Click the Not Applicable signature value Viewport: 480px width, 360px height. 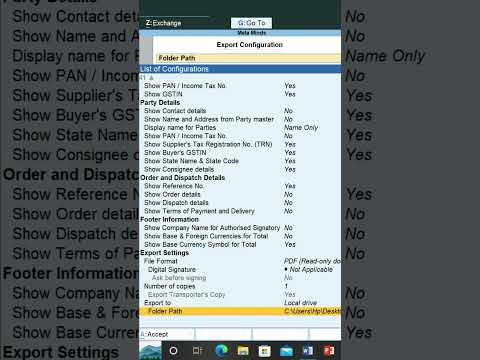[309, 269]
